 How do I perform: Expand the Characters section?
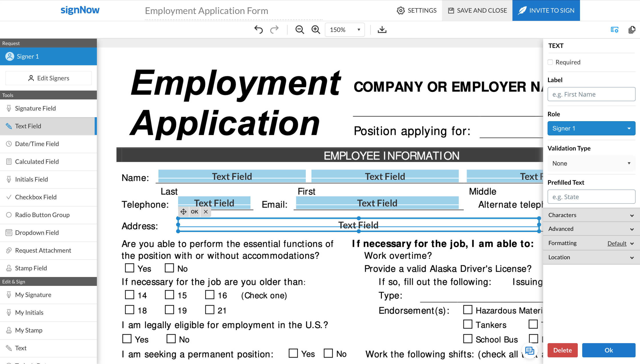click(x=591, y=215)
